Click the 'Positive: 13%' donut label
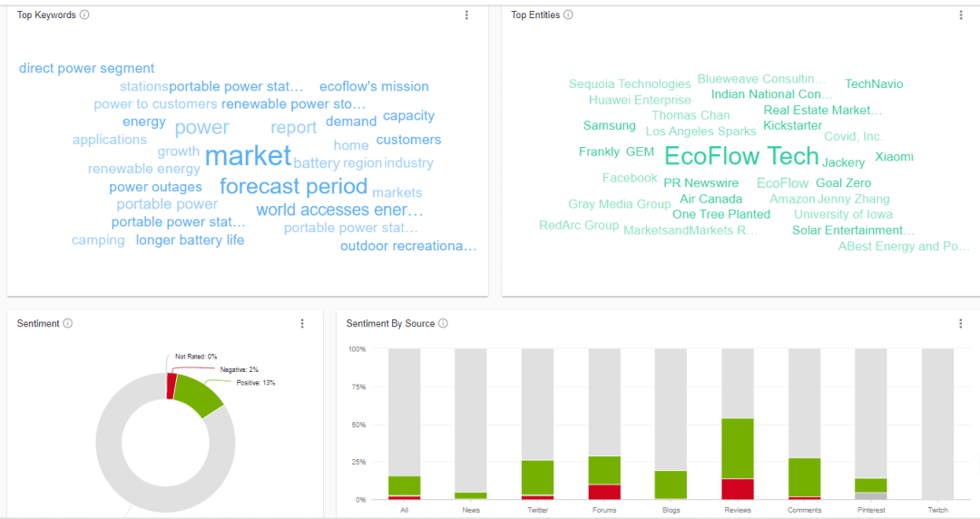Image resolution: width=980 pixels, height=519 pixels. (x=256, y=383)
